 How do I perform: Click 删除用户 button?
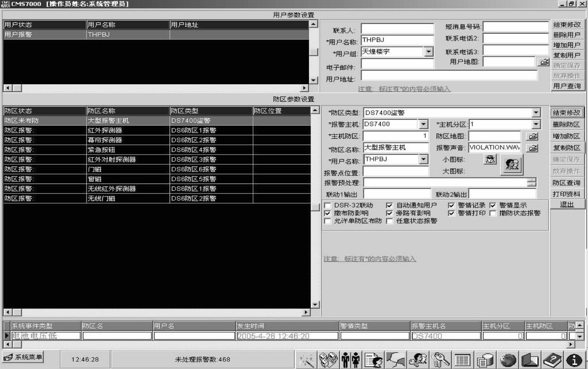[567, 35]
